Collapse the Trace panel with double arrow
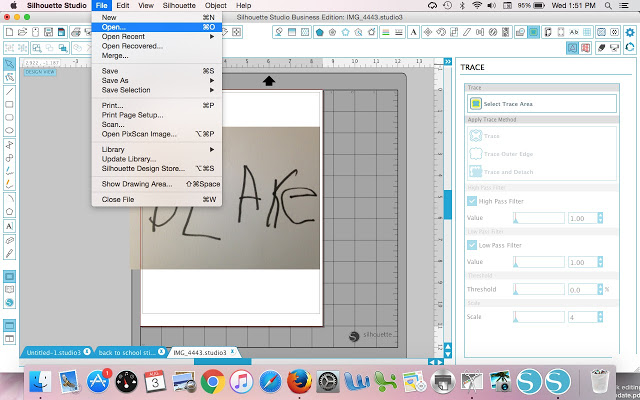The width and height of the screenshot is (640, 400). click(x=448, y=62)
